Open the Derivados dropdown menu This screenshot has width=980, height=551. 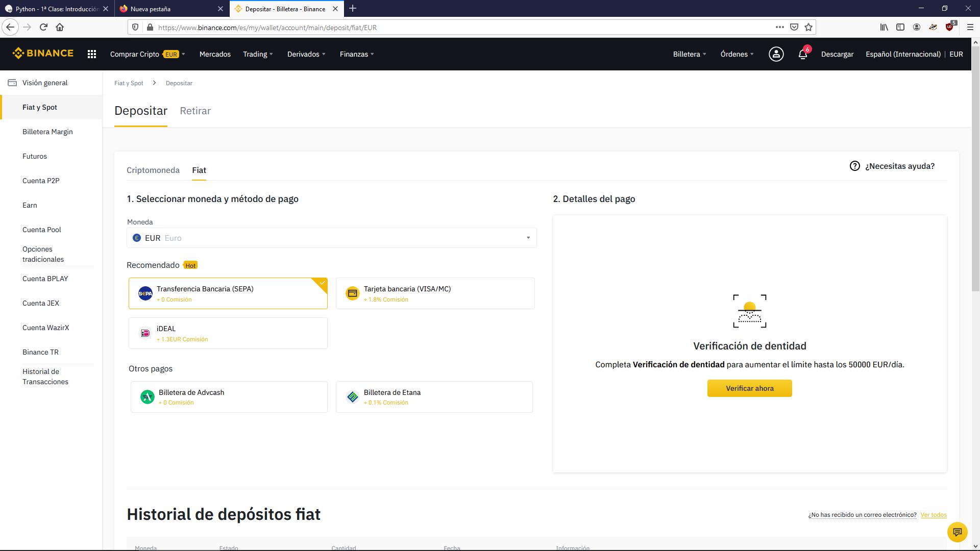pos(306,54)
